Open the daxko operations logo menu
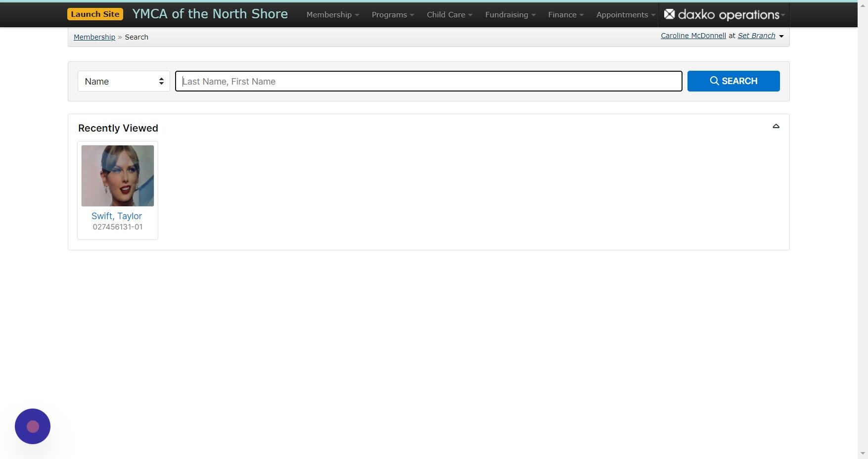The width and height of the screenshot is (868, 459). (724, 14)
